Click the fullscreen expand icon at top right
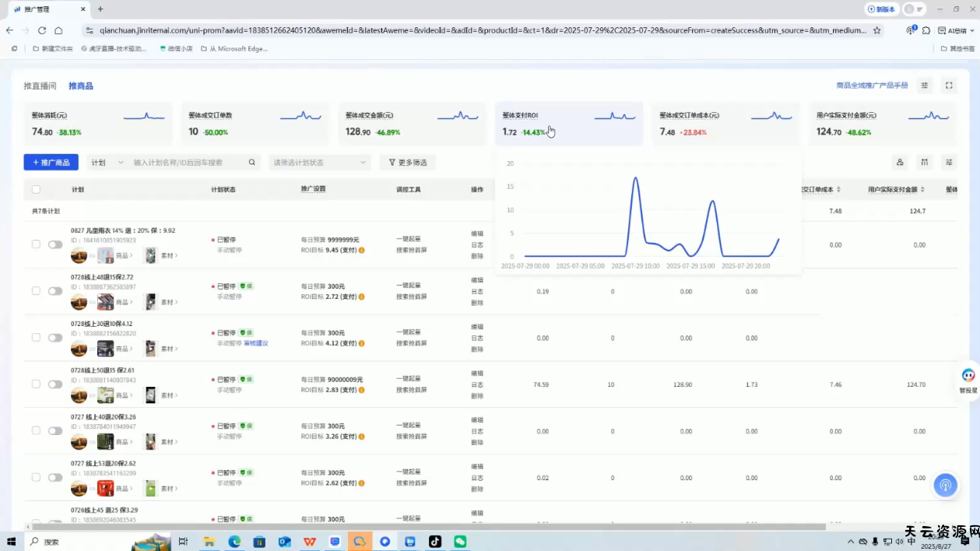Image resolution: width=980 pixels, height=551 pixels. [949, 86]
